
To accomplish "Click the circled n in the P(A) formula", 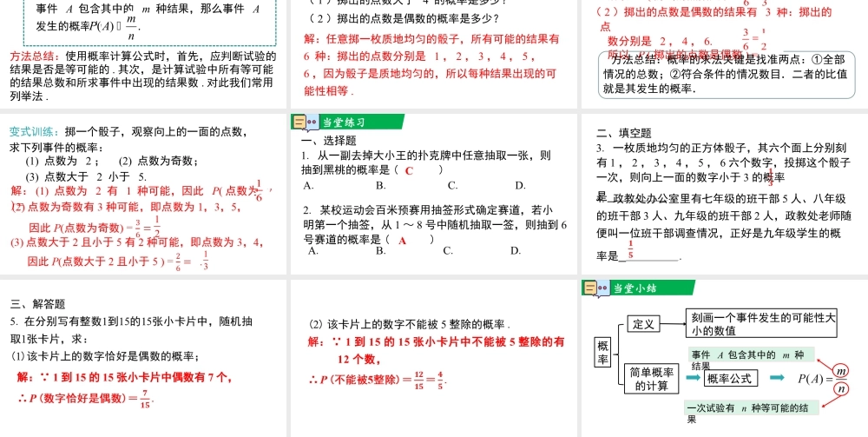I will [x=840, y=387].
